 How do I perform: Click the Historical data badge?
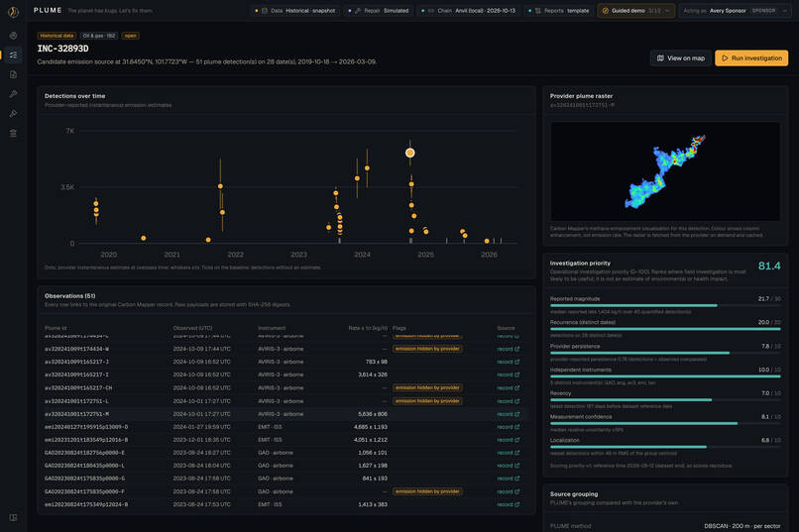(57, 36)
